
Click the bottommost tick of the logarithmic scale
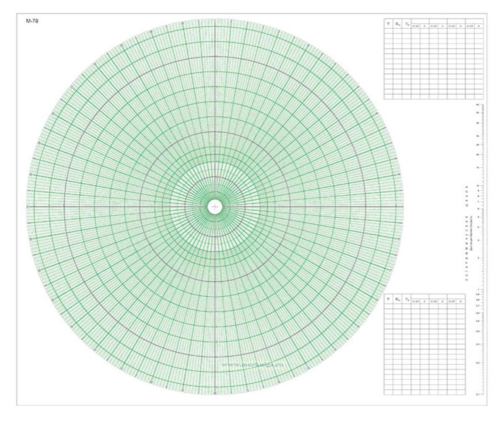click(481, 394)
